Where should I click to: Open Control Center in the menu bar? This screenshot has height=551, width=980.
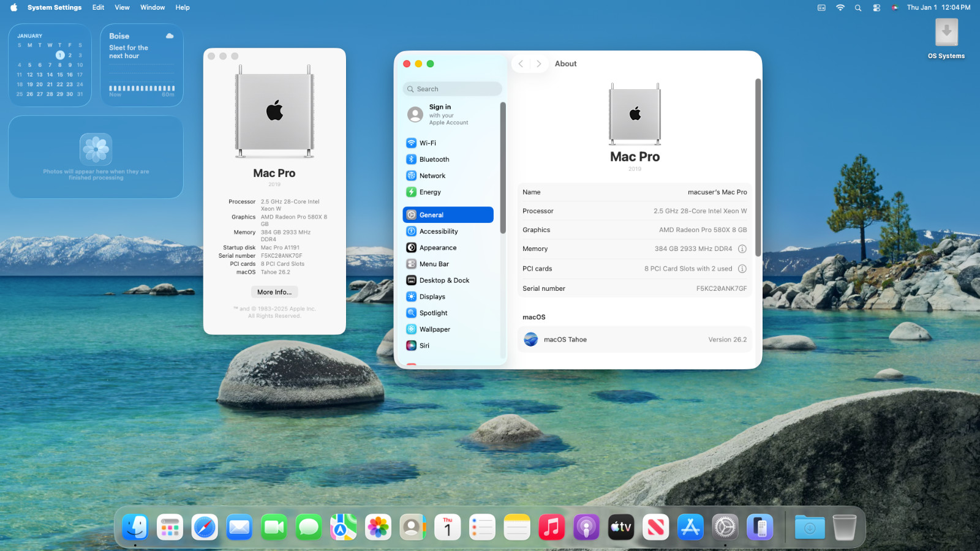click(x=876, y=8)
